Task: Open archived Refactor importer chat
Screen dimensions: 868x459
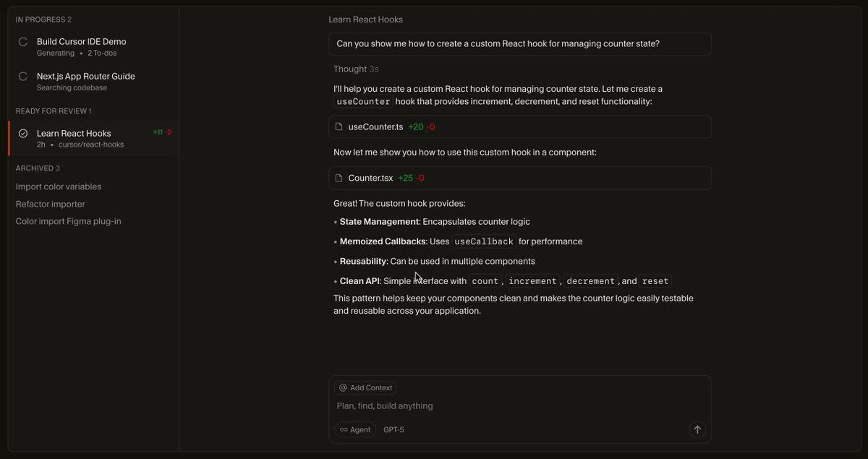Action: tap(51, 205)
